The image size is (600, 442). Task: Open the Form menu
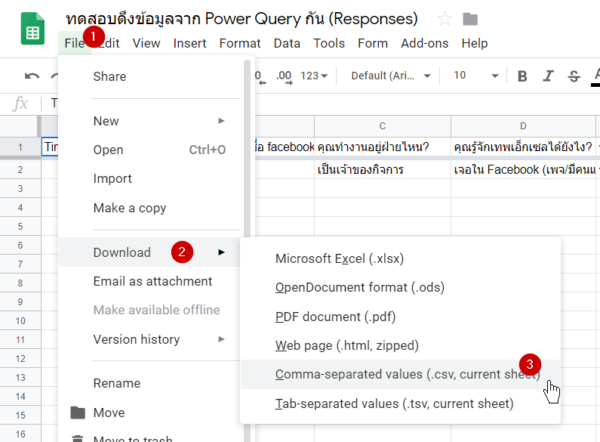point(373,43)
